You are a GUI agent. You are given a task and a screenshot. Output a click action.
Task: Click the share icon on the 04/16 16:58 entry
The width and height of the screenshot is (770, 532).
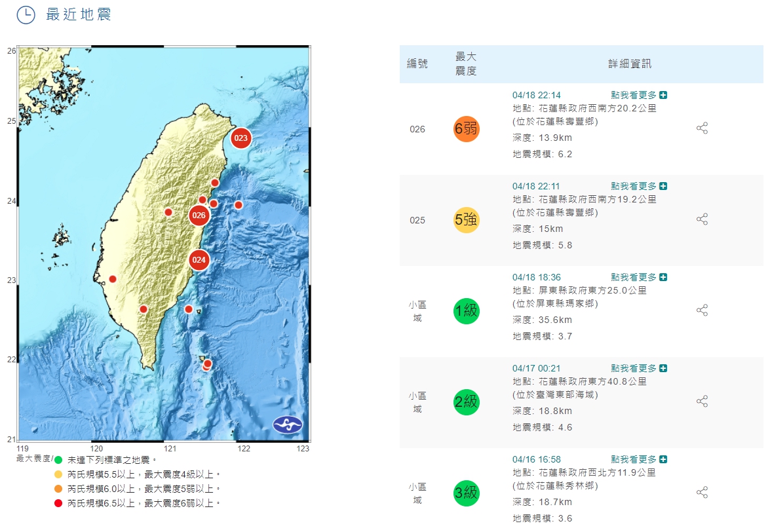(702, 492)
